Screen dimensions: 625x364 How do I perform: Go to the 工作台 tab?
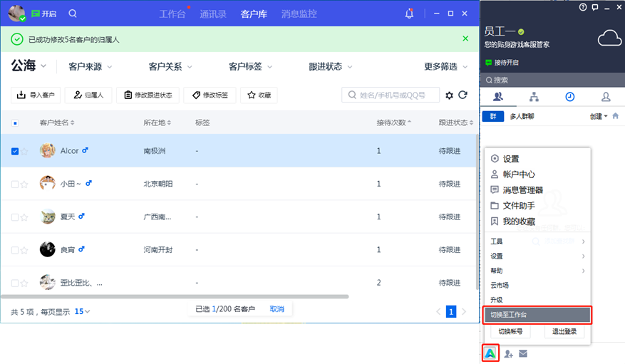pos(172,14)
